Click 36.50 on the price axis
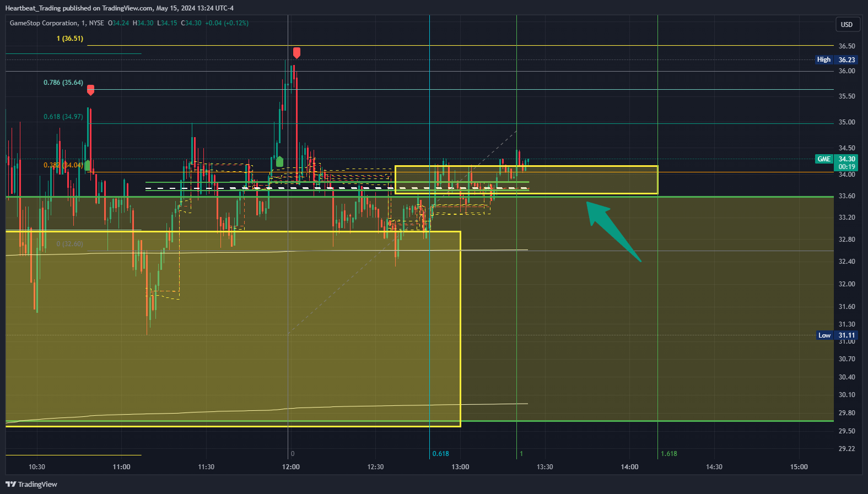868x494 pixels. pos(847,46)
